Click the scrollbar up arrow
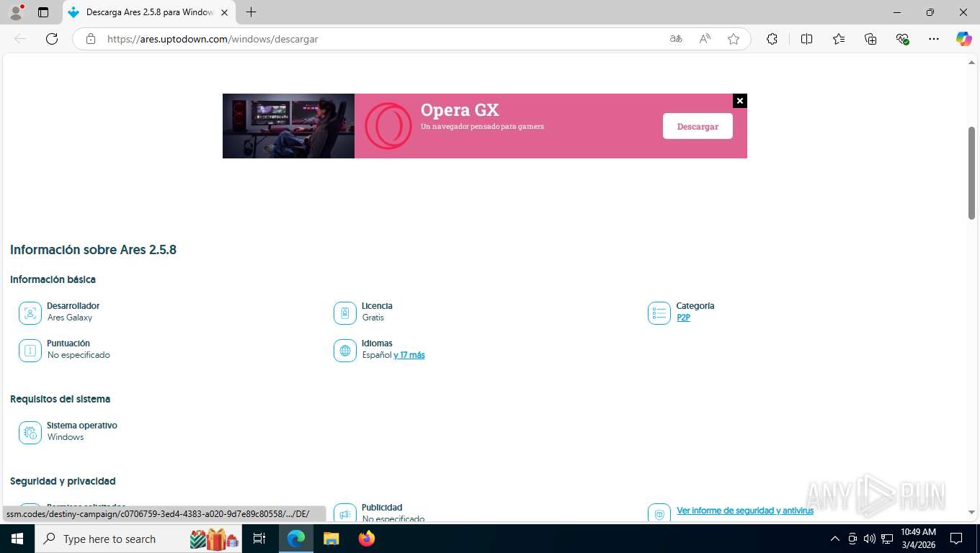This screenshot has width=980, height=553. (971, 63)
